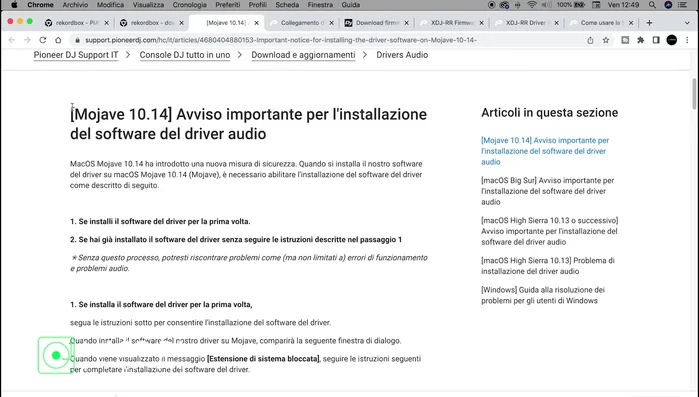This screenshot has width=699, height=397.
Task: Open the Cronologia menu
Action: point(189,5)
